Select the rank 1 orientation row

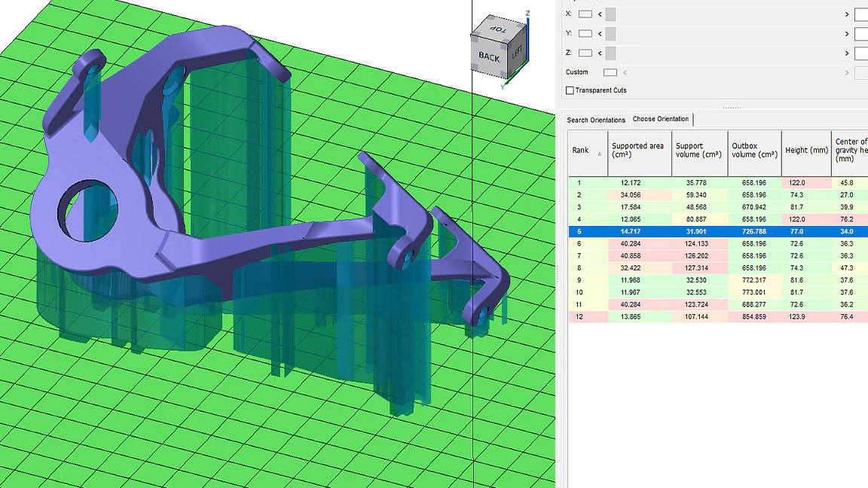click(x=718, y=182)
